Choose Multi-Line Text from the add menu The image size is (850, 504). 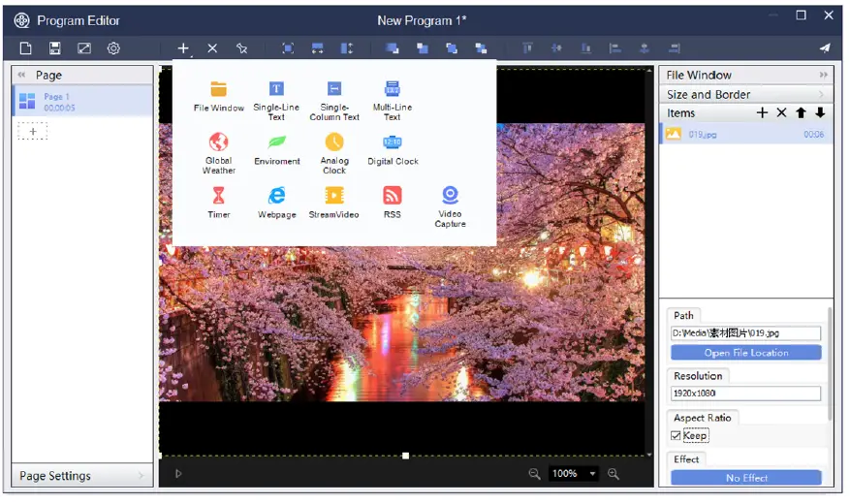[x=393, y=90]
